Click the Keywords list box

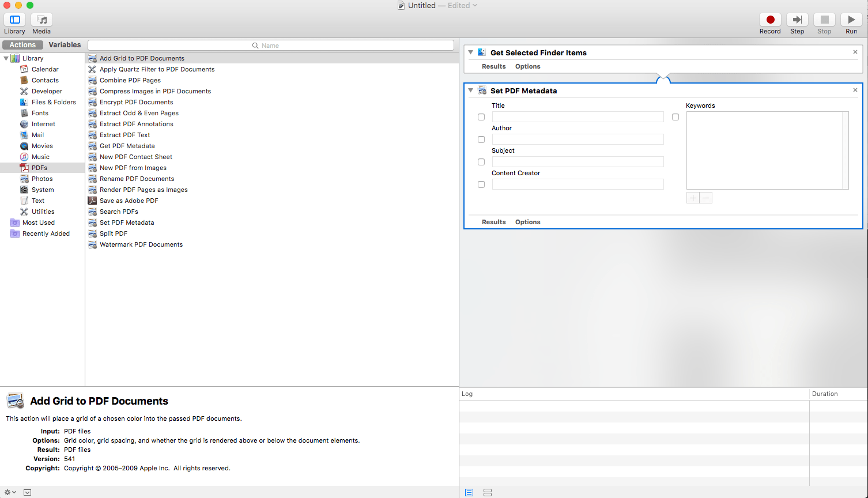768,150
